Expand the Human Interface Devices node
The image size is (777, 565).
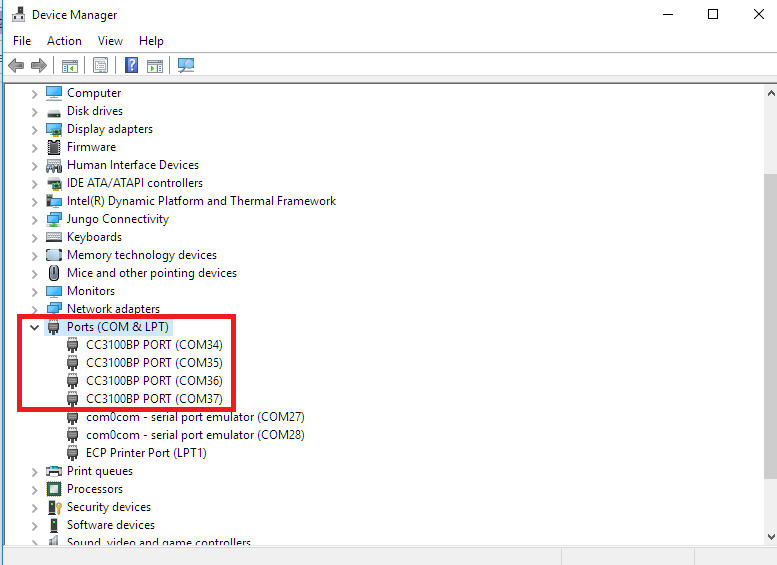click(34, 166)
